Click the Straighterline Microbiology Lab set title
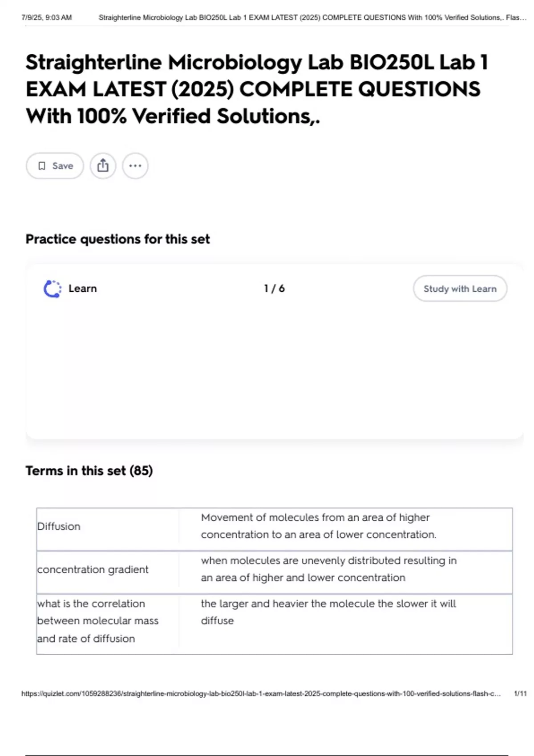Viewport: 534px width, 756px height. tap(257, 89)
